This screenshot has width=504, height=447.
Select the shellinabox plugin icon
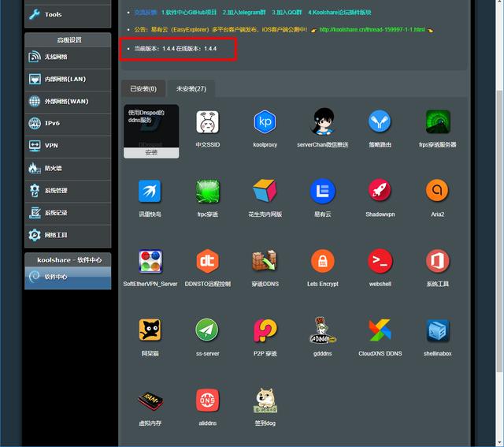pyautogui.click(x=438, y=330)
